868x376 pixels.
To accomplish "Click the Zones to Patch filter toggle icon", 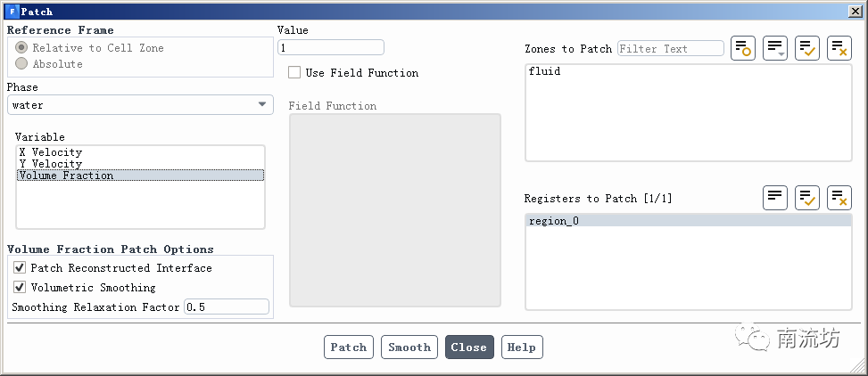I will coord(742,49).
